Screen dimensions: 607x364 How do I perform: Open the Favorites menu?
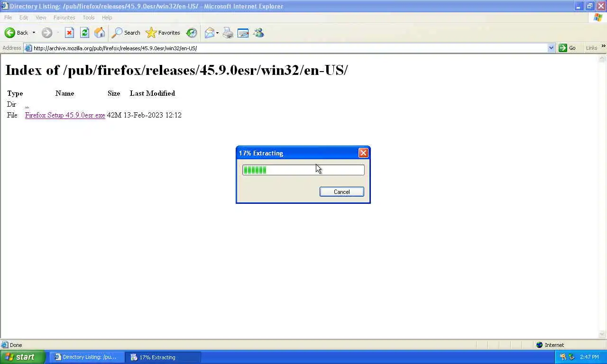[64, 18]
